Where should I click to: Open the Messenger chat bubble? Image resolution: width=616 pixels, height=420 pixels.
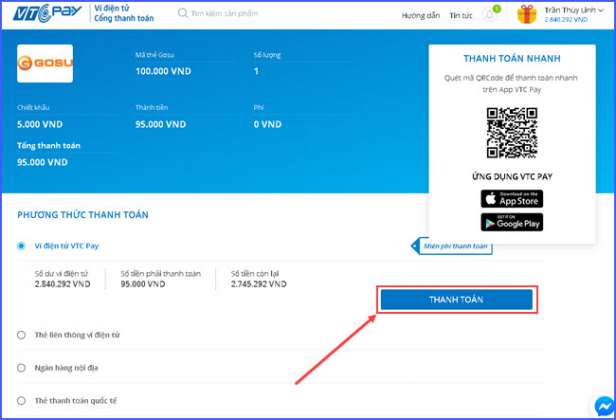[604, 407]
